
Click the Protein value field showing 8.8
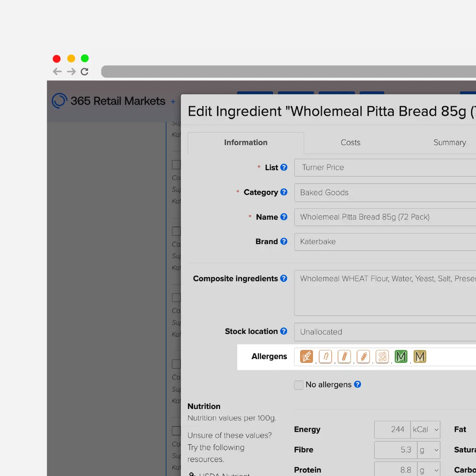pyautogui.click(x=396, y=470)
